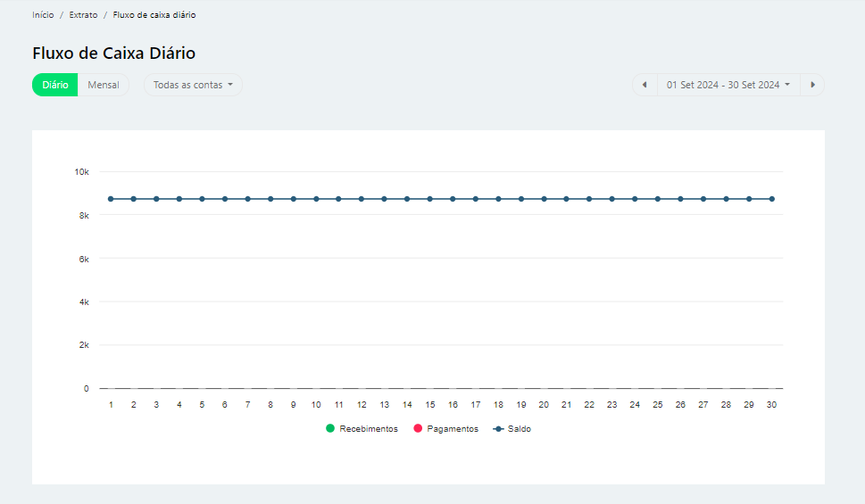Hide Recebimentos series via legend label
This screenshot has height=504, width=865.
369,429
